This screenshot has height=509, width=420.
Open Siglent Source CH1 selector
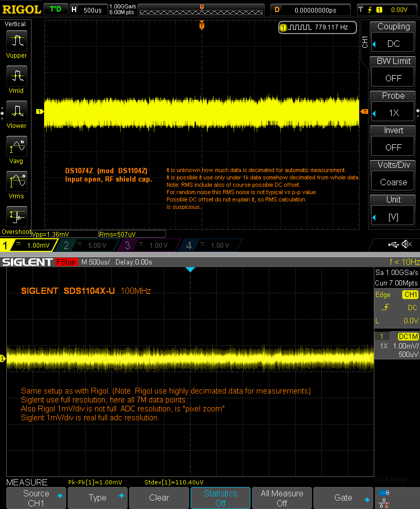pyautogui.click(x=36, y=498)
